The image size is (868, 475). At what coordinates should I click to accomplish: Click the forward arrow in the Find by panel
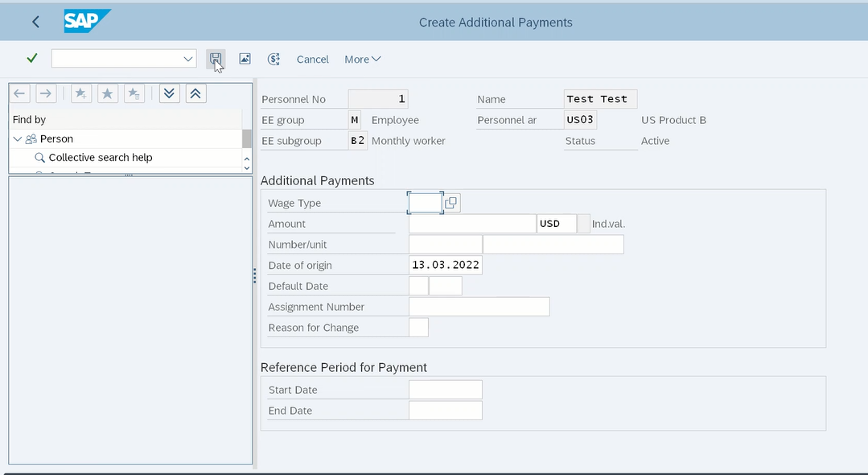pyautogui.click(x=46, y=93)
